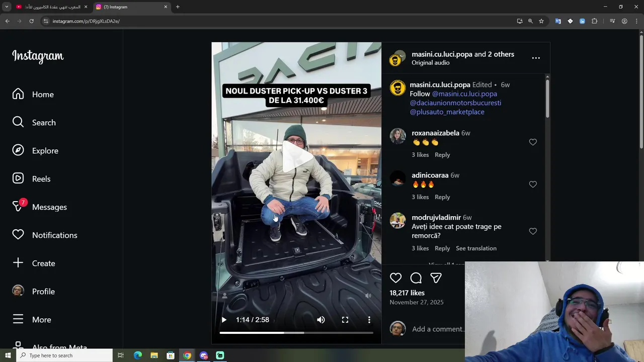The width and height of the screenshot is (644, 362).
Task: Click Create plus icon in sidebar
Action: [x=34, y=263]
